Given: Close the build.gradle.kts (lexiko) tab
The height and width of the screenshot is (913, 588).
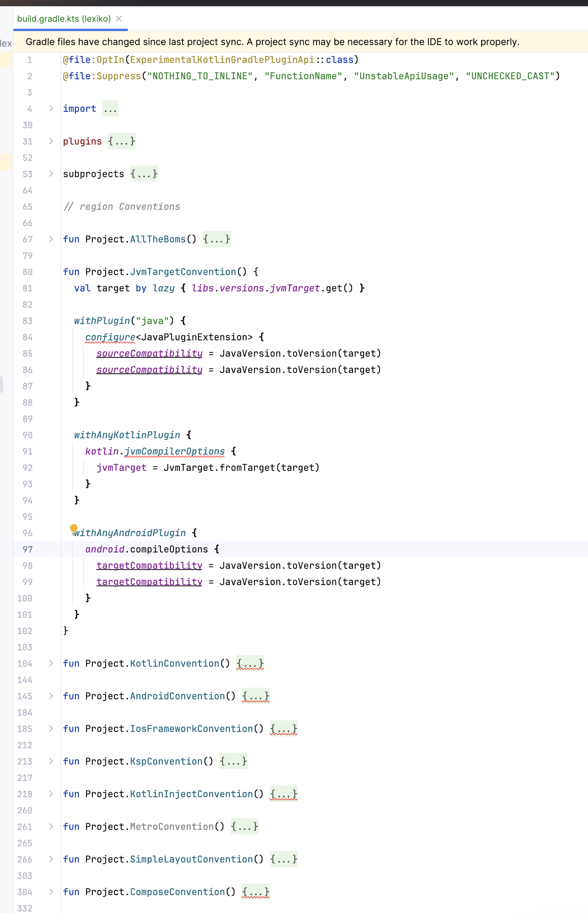Looking at the screenshot, I should click(x=119, y=19).
